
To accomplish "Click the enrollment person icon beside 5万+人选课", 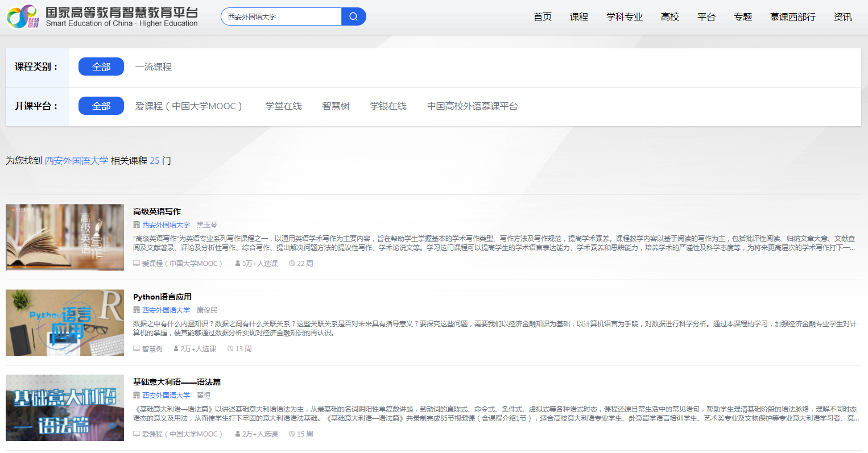I will (237, 264).
